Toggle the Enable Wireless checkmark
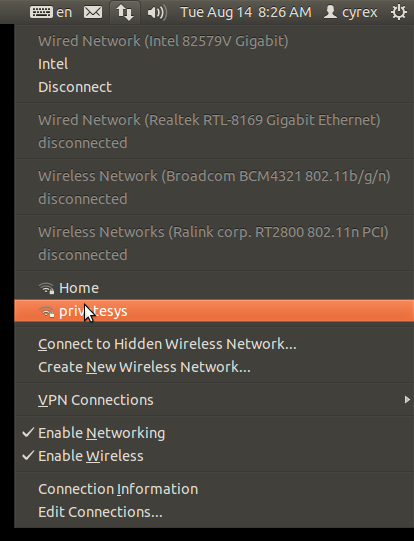 pyautogui.click(x=28, y=455)
